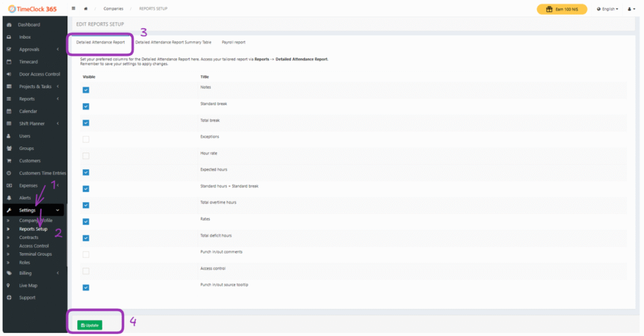Check the Hour rate checkbox
Screen dimensions: 644x336
[86, 155]
